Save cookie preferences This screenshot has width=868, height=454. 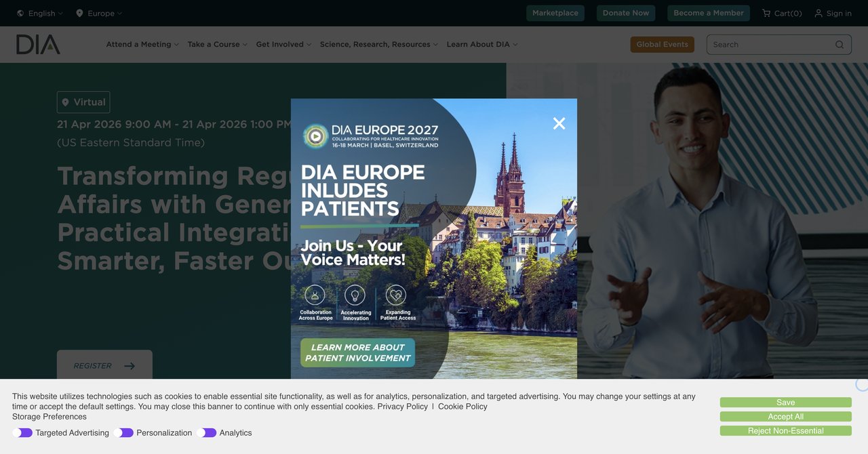pyautogui.click(x=785, y=403)
